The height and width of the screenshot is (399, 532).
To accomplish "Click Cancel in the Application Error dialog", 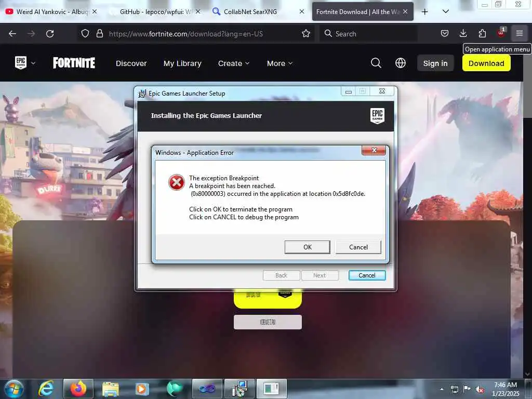I will (358, 247).
